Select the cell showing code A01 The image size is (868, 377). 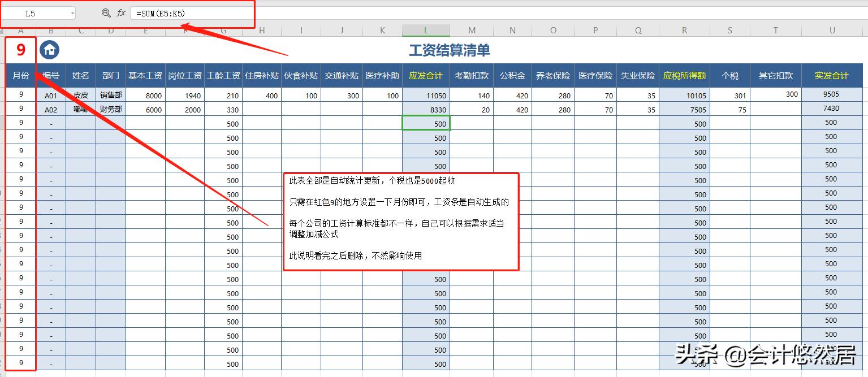tap(51, 95)
